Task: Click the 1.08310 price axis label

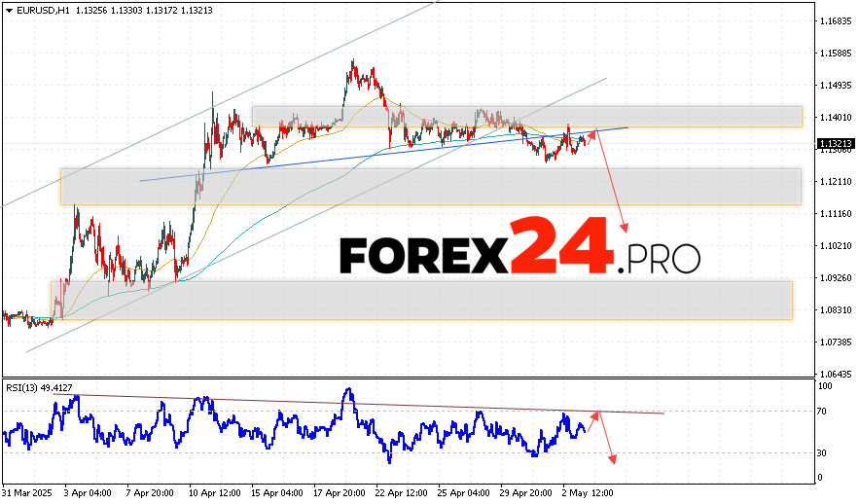Action: click(x=836, y=310)
